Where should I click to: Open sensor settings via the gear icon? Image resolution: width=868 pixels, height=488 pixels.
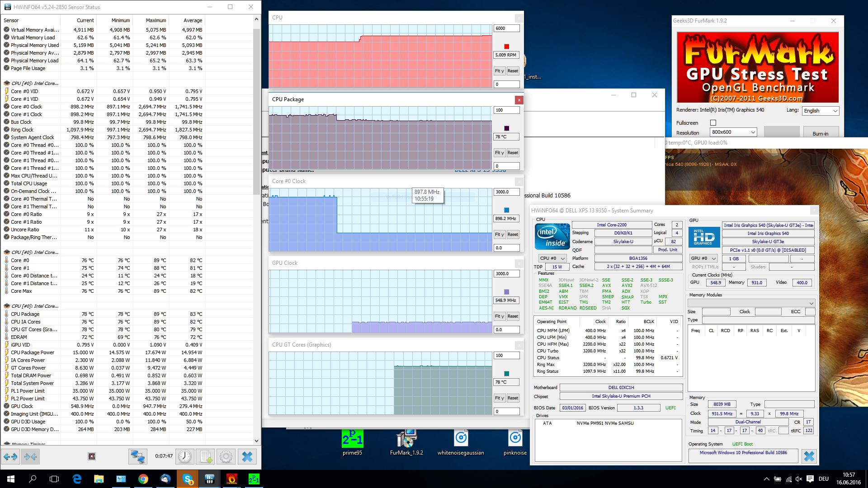coord(226,457)
